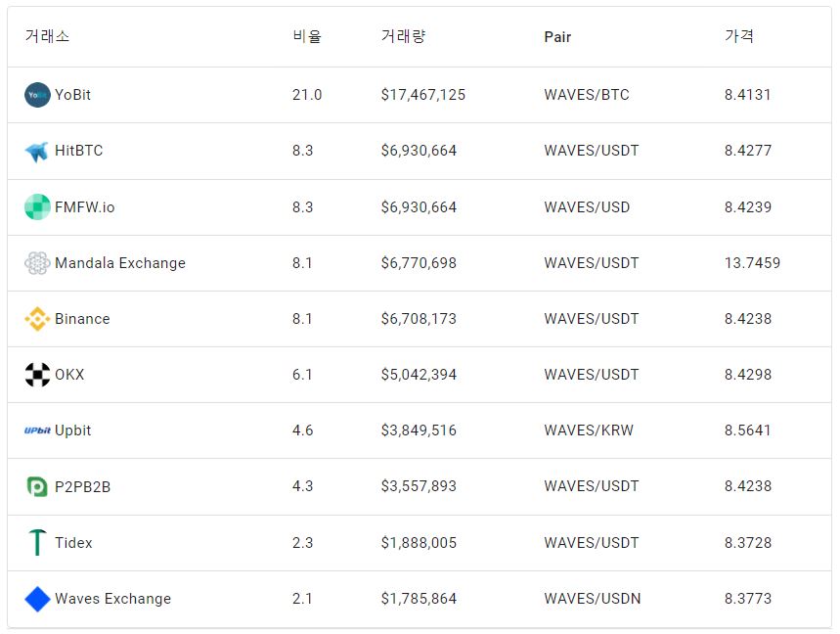Click the price 8.3728

click(x=748, y=543)
